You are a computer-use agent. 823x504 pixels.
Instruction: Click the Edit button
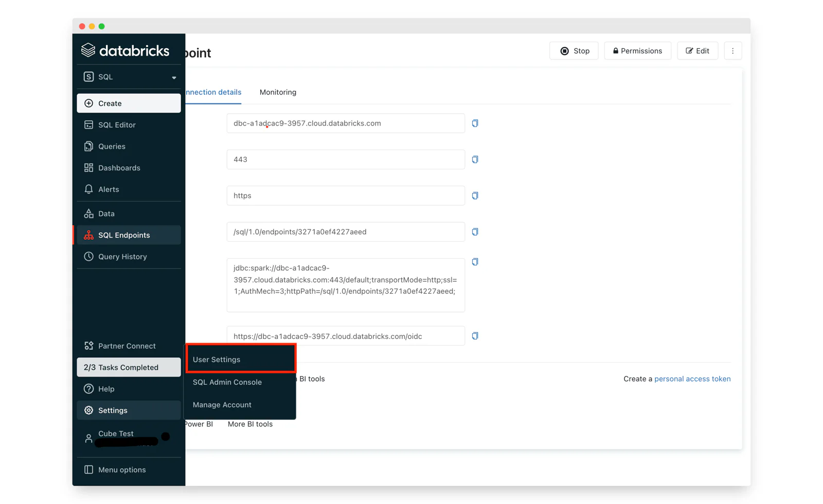[697, 51]
